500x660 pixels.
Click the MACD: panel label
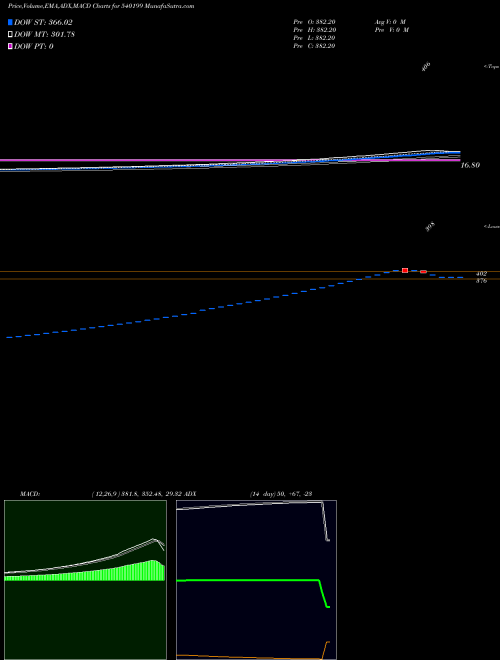tap(30, 494)
